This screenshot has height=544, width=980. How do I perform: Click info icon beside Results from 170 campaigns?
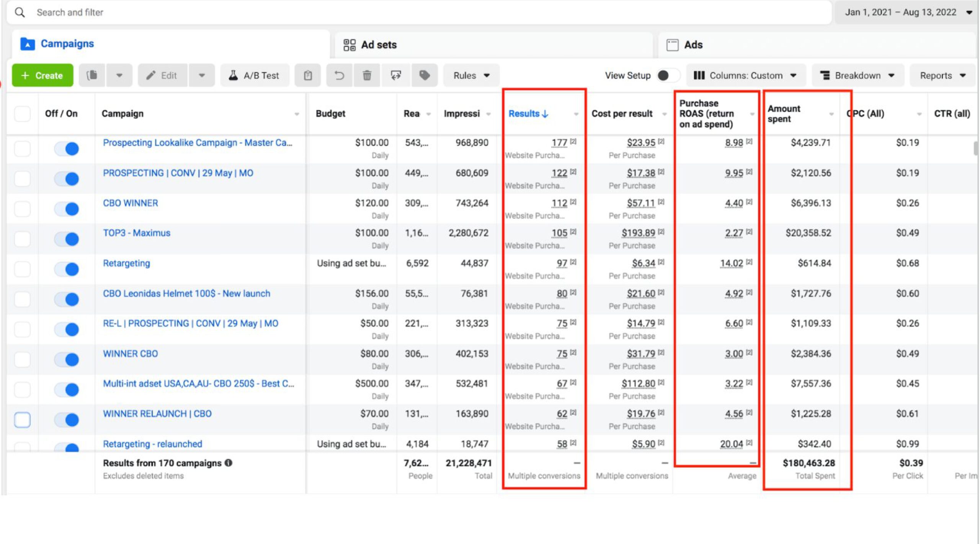(x=229, y=463)
